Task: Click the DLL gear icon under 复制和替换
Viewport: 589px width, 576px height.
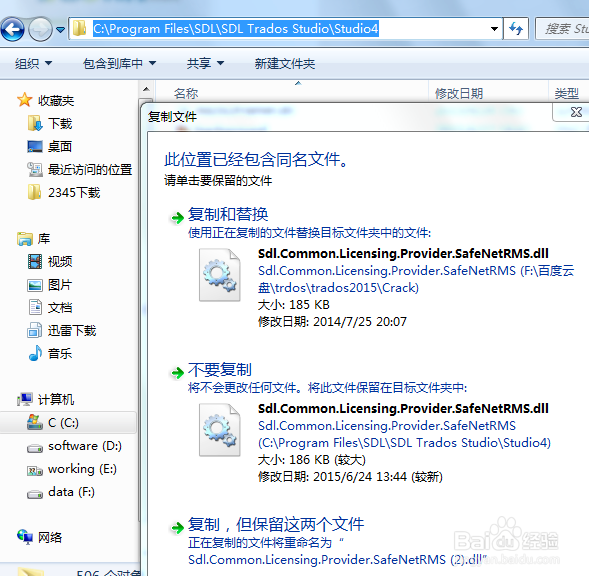Action: [220, 275]
